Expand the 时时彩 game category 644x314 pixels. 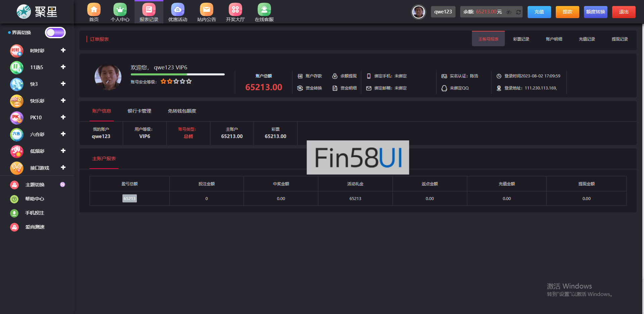click(63, 50)
